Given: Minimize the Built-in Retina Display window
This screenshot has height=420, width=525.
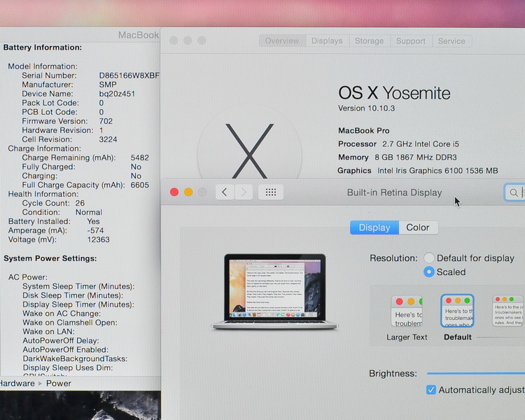Looking at the screenshot, I should pos(188,192).
